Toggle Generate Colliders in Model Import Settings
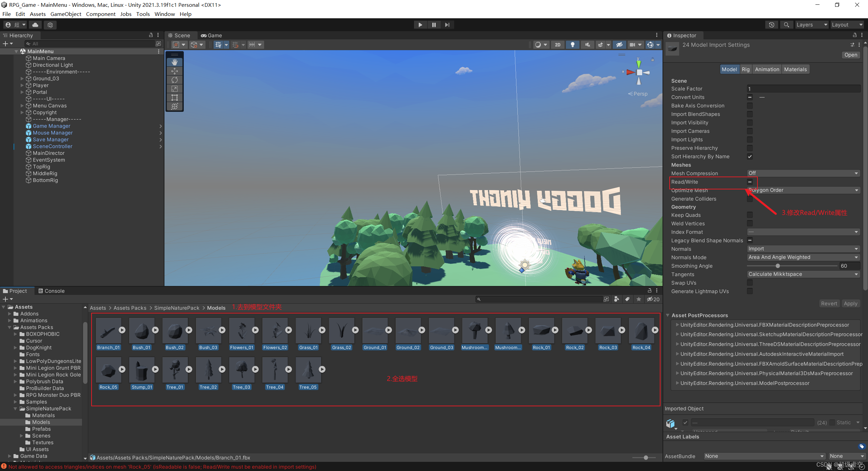Image resolution: width=868 pixels, height=471 pixels. [x=750, y=199]
